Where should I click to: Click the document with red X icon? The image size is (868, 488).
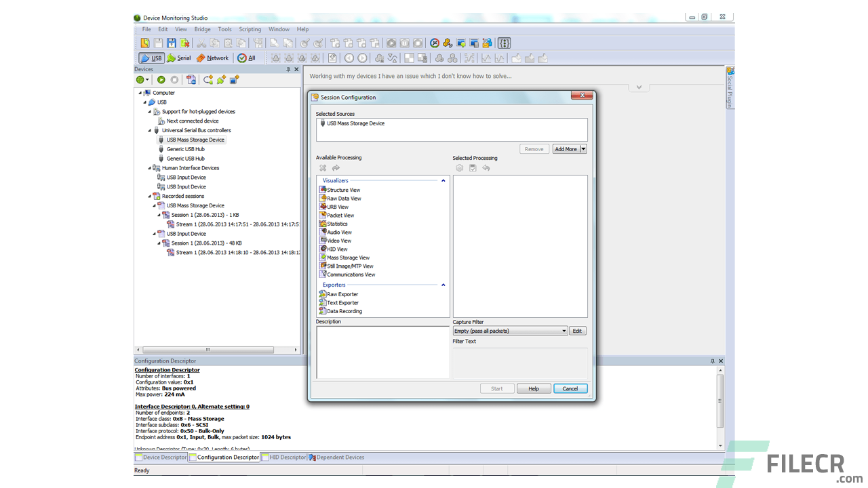click(184, 43)
